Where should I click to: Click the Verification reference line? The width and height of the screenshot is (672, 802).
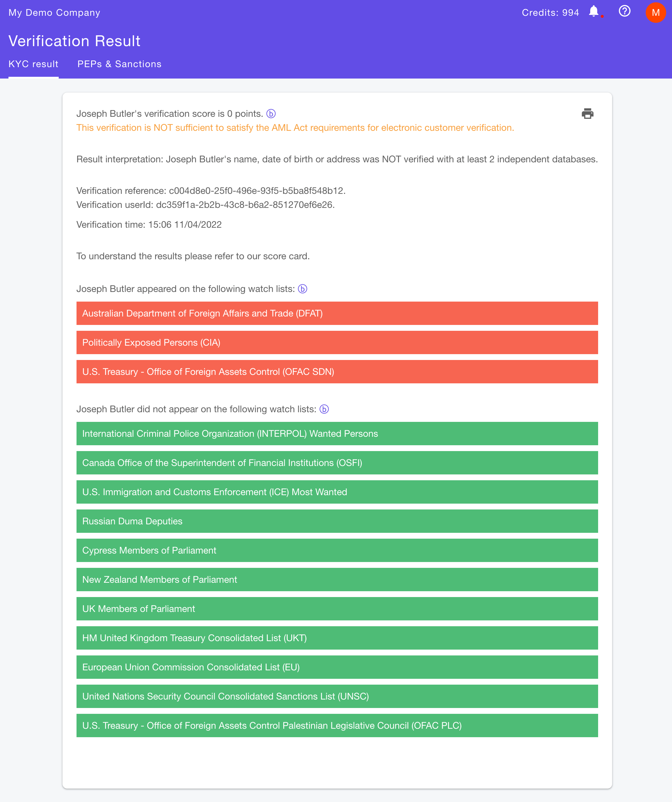[211, 191]
